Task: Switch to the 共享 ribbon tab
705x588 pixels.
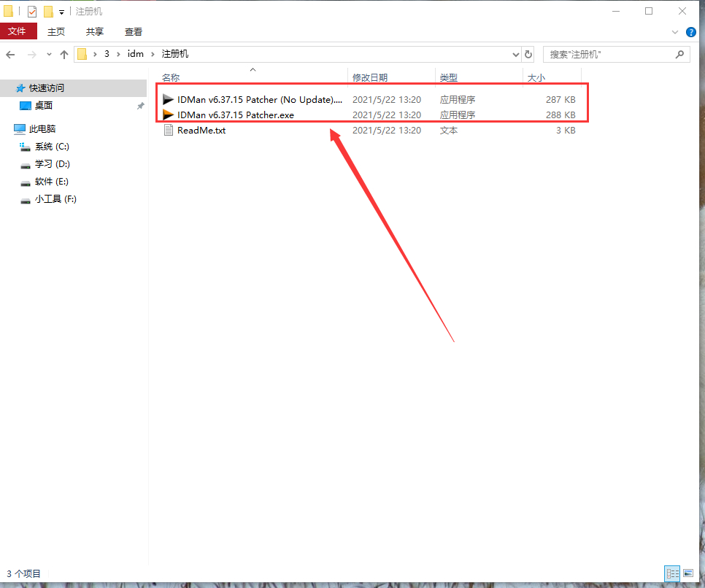Action: [95, 31]
